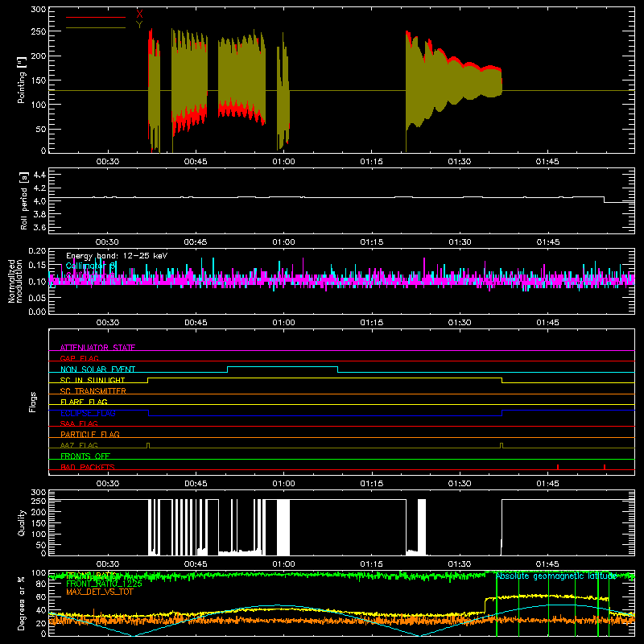Click 01:15 tick label under Roll period plot
This screenshot has height=644, width=644.
click(372, 242)
